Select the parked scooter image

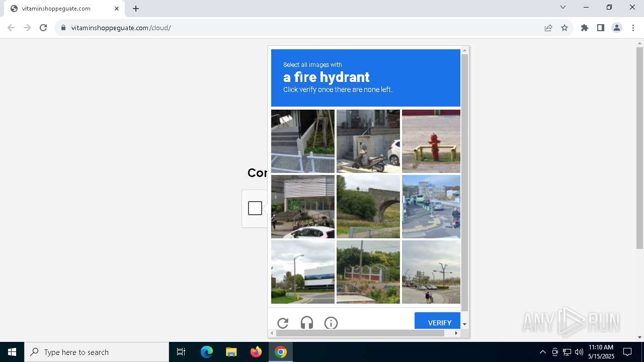[368, 141]
